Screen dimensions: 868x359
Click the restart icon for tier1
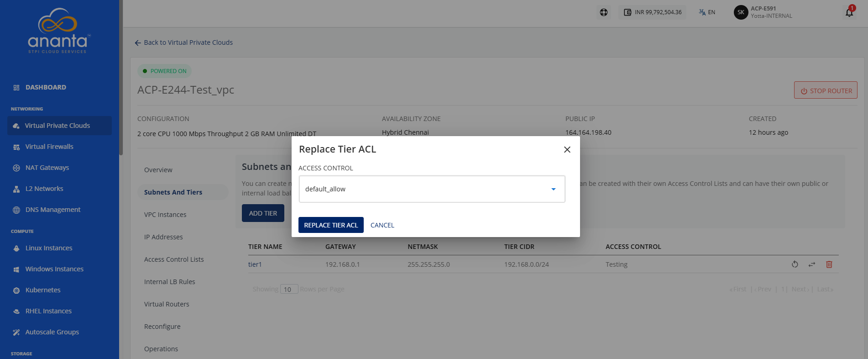(x=795, y=264)
